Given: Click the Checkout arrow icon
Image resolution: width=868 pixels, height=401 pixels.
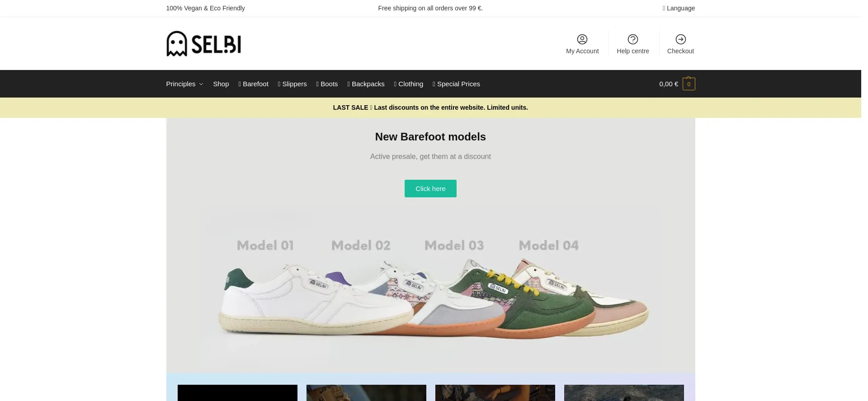Looking at the screenshot, I should click(680, 39).
